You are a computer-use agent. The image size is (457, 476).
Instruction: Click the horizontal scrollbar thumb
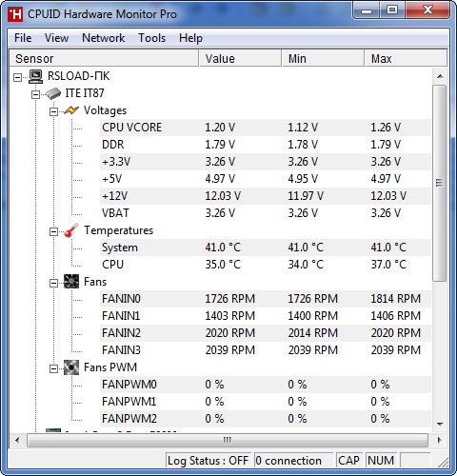point(228,440)
